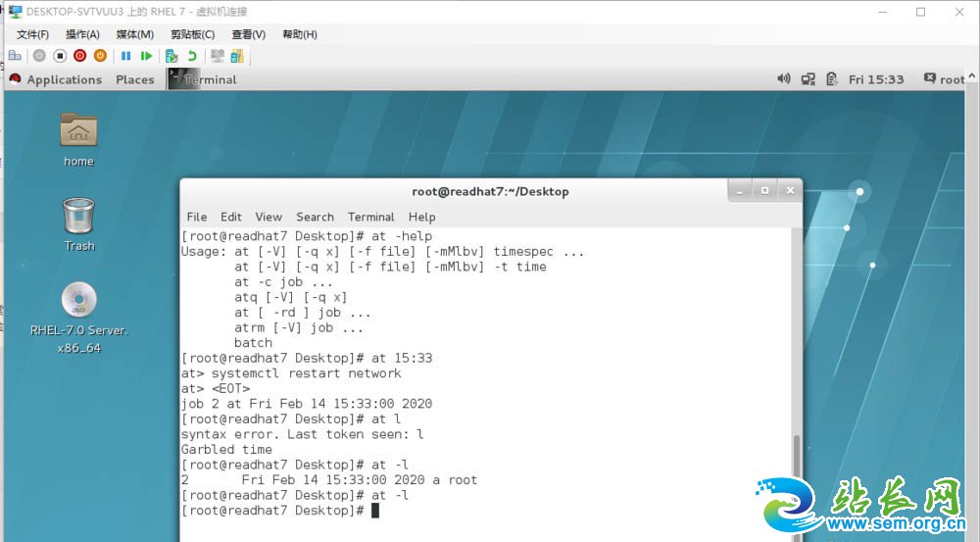Image resolution: width=980 pixels, height=542 pixels.
Task: Open the terminal's Search menu
Action: coord(315,217)
